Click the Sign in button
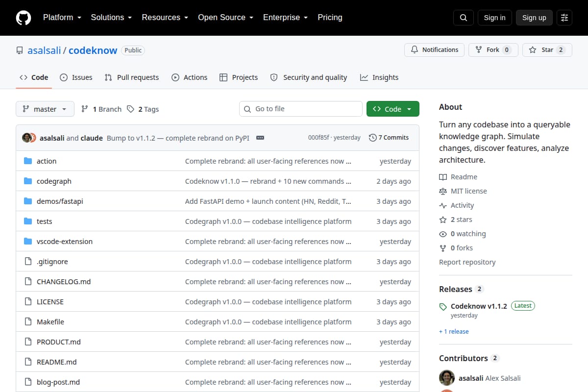Image resolution: width=588 pixels, height=392 pixels. coord(494,18)
